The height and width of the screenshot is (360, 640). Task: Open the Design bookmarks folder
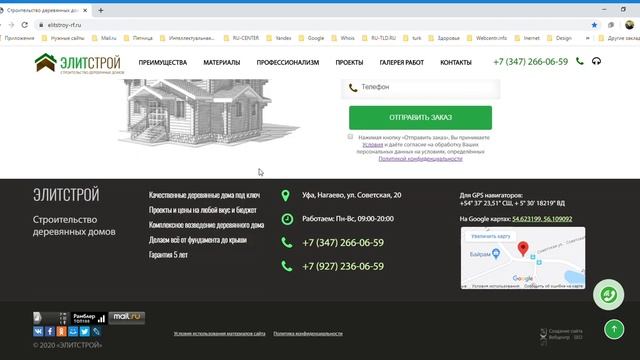tap(560, 38)
